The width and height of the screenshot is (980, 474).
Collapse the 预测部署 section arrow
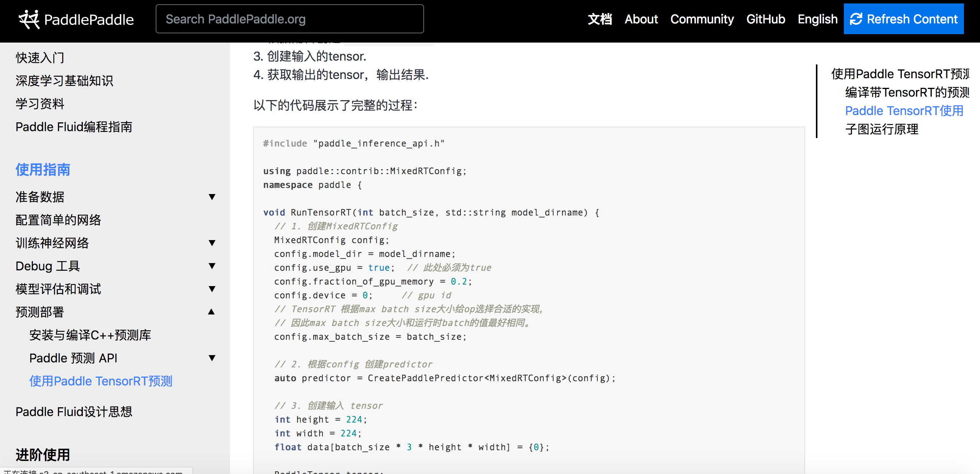(211, 312)
